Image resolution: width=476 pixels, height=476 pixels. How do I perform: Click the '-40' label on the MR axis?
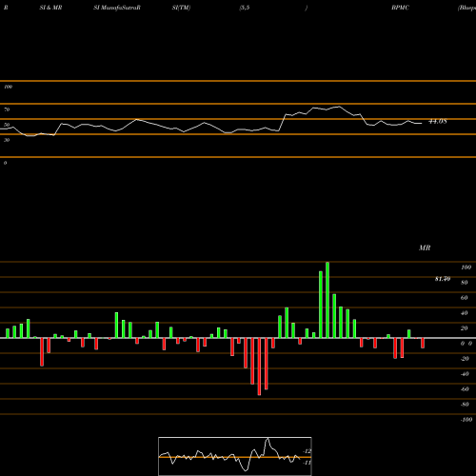click(x=465, y=374)
